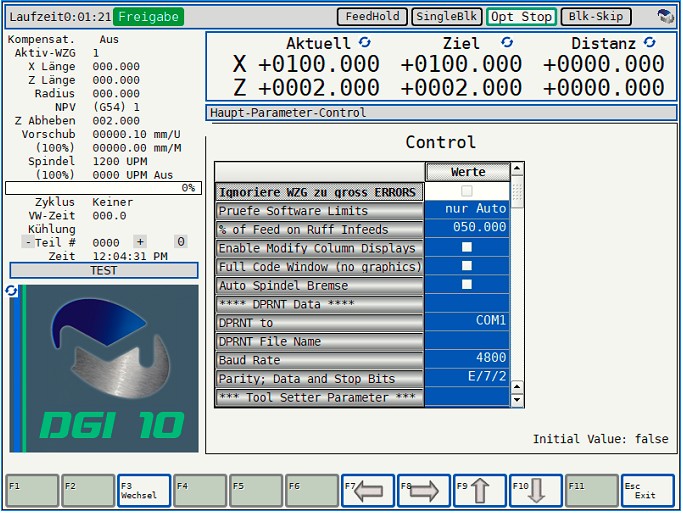Viewport: 683px width, 513px height.
Task: Click the NPV (G54) 1 value
Action: tap(116, 107)
